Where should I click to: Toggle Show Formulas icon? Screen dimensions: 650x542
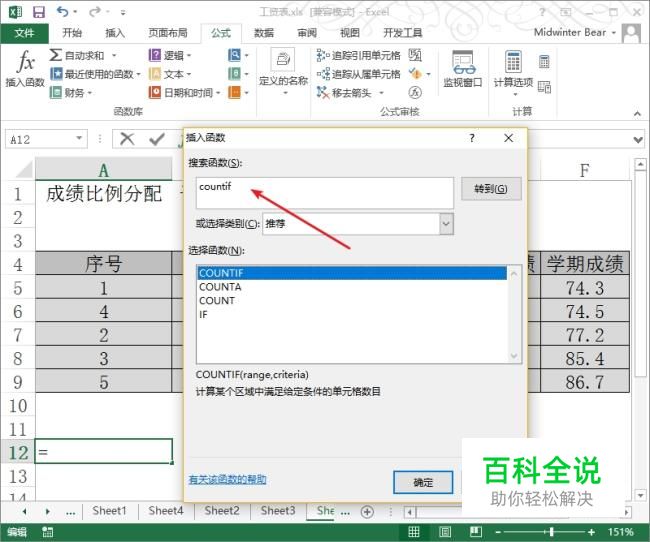[415, 55]
